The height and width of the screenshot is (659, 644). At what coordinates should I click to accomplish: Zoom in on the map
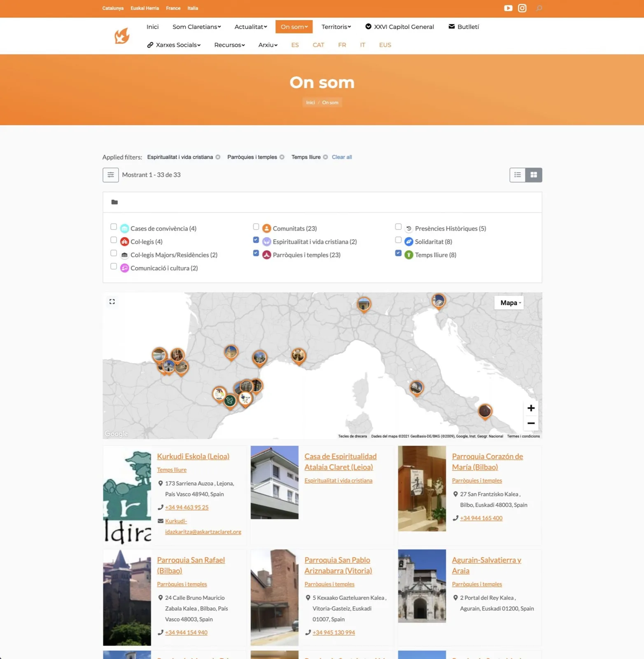531,408
